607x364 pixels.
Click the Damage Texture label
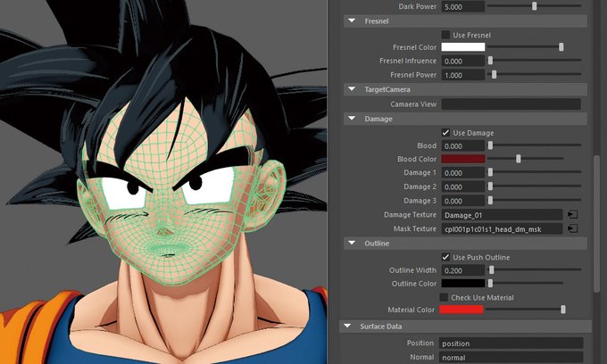pos(410,214)
